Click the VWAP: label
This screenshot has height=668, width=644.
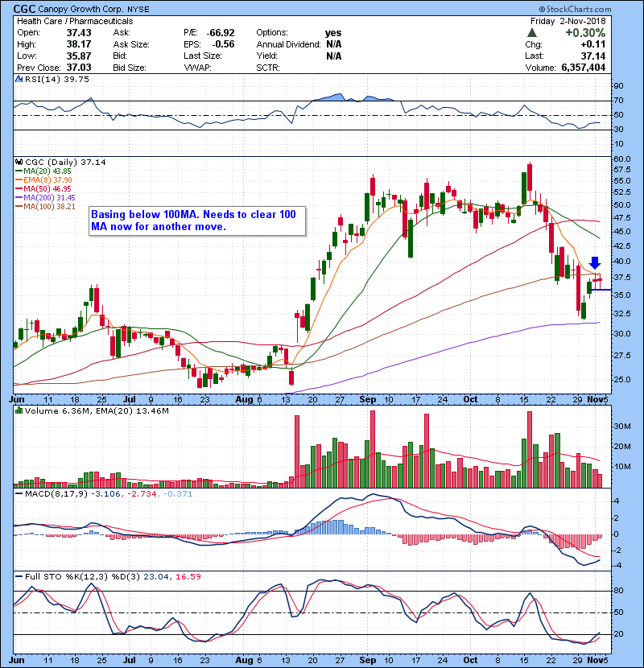[198, 68]
